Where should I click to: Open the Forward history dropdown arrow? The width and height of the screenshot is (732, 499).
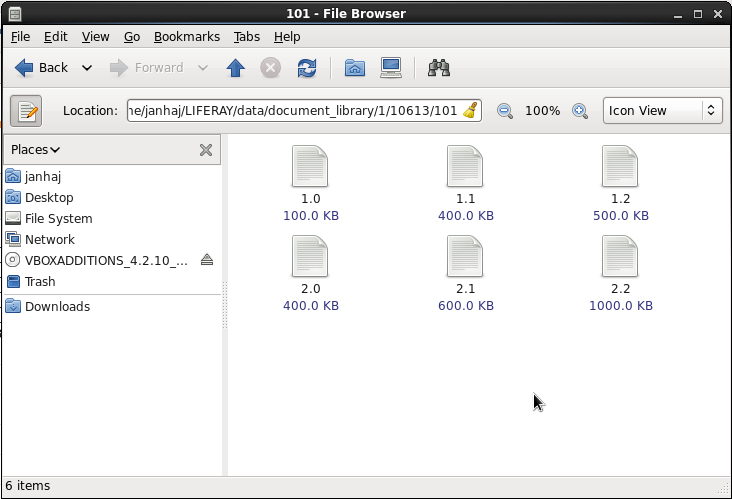point(203,68)
